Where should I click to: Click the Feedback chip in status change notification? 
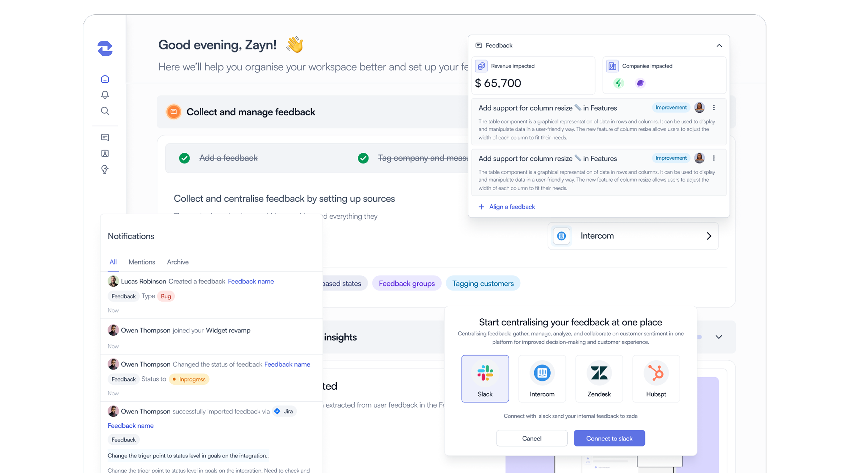(x=123, y=379)
